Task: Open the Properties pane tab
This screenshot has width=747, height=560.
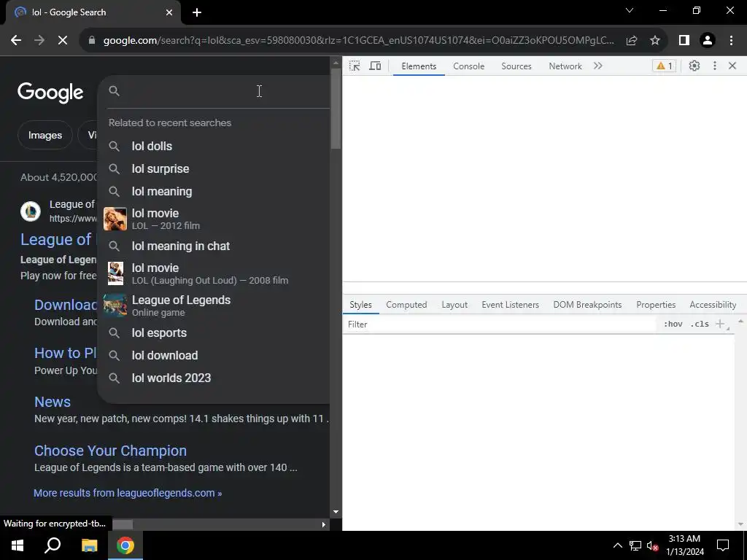Action: 656,305
